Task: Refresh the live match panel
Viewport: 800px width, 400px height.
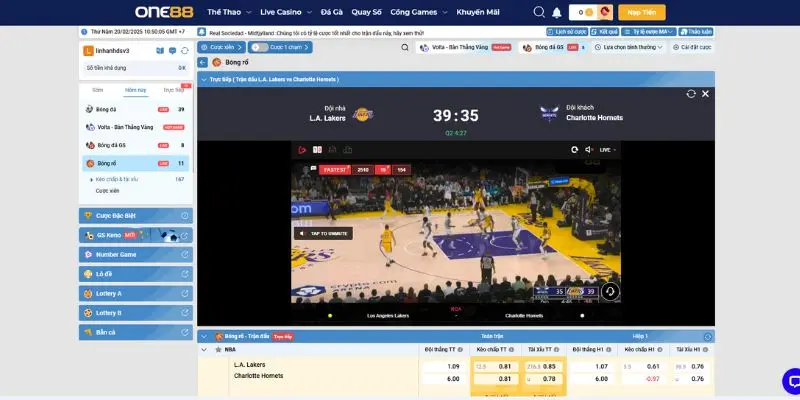Action: (691, 94)
